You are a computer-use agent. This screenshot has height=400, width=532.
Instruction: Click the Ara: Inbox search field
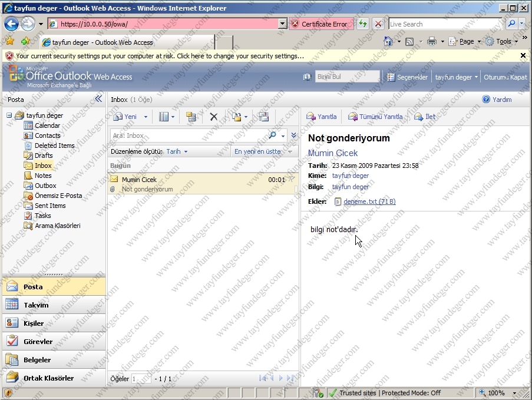189,135
